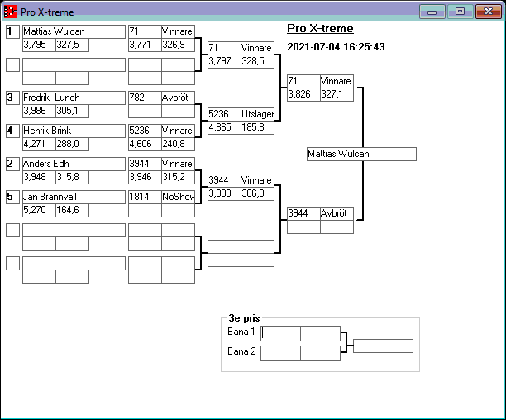The image size is (506, 420).
Task: Select the 3e pris winner result box
Action: point(383,346)
